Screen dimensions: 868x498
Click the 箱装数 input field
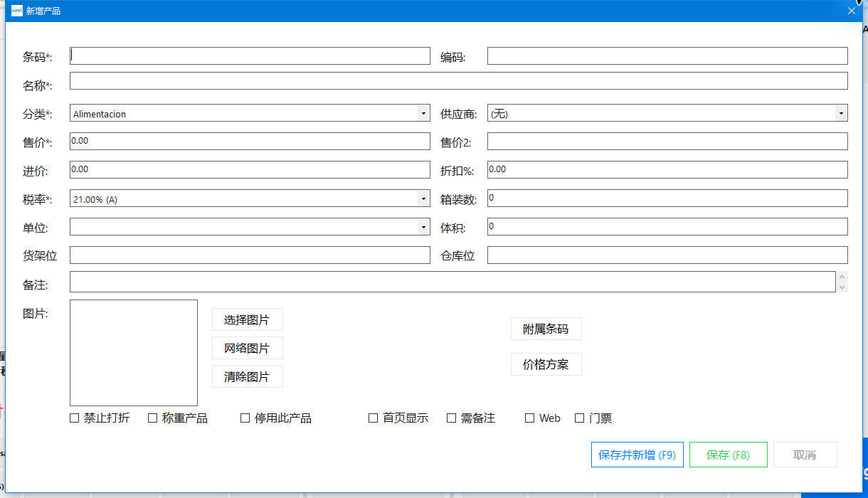coord(667,198)
